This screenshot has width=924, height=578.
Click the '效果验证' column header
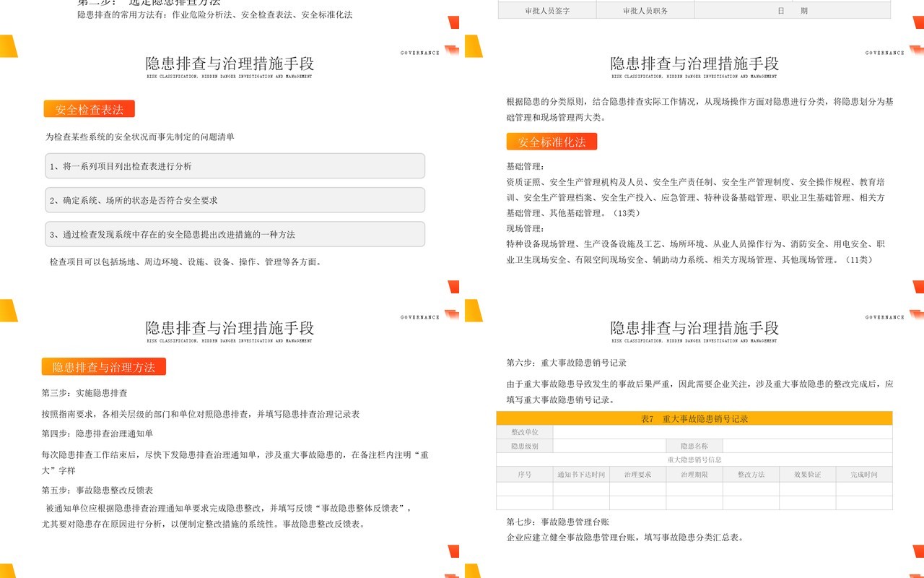(808, 475)
